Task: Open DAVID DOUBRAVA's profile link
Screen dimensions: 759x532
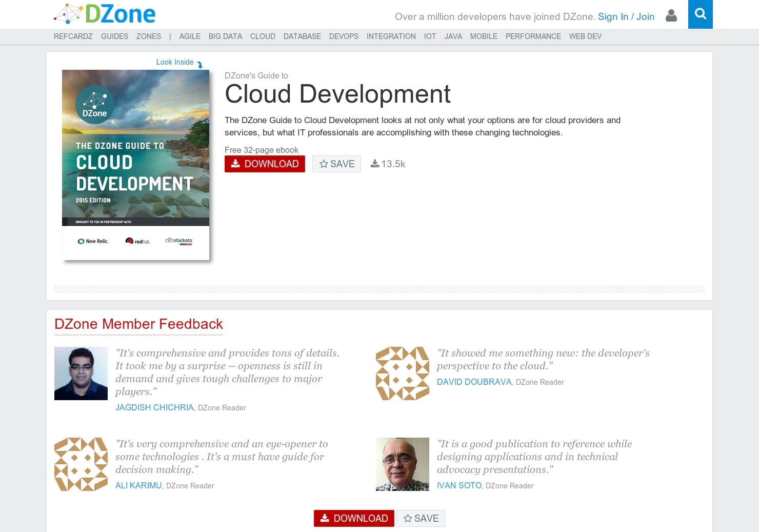Action: (474, 382)
